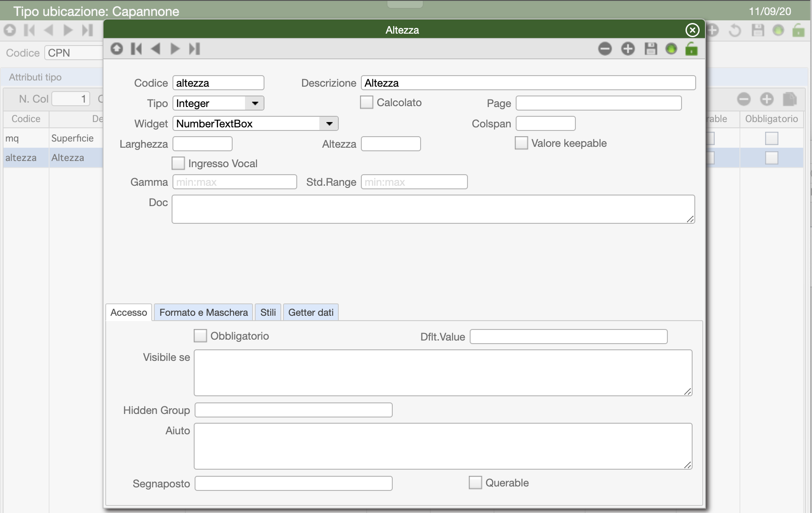The height and width of the screenshot is (513, 812).
Task: Click the Codice column header in the grid
Action: (x=26, y=119)
